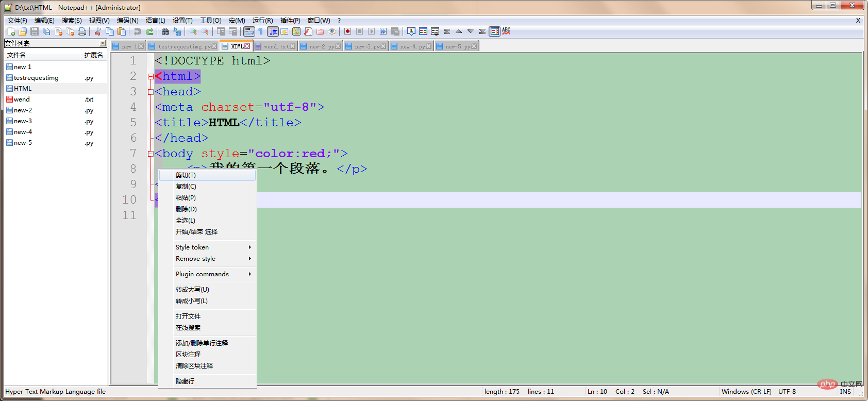Toggle ABC spell check icon
868x401 pixels.
(x=506, y=31)
